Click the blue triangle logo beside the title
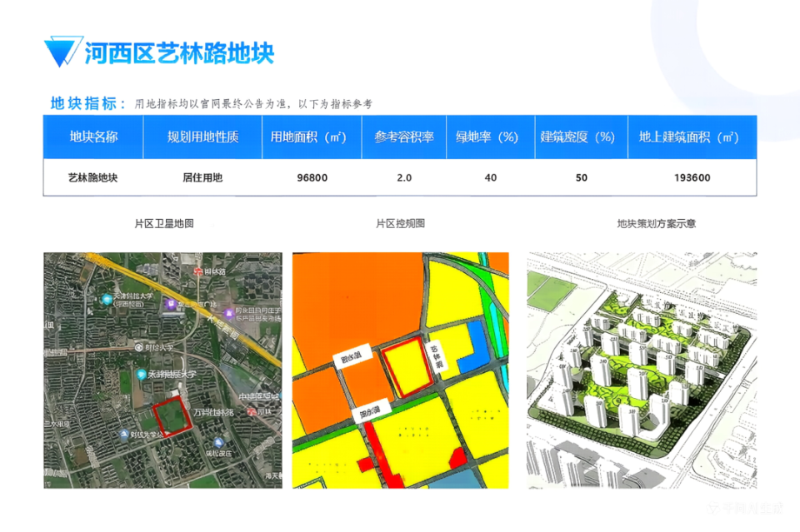The width and height of the screenshot is (800, 532). coord(62,51)
